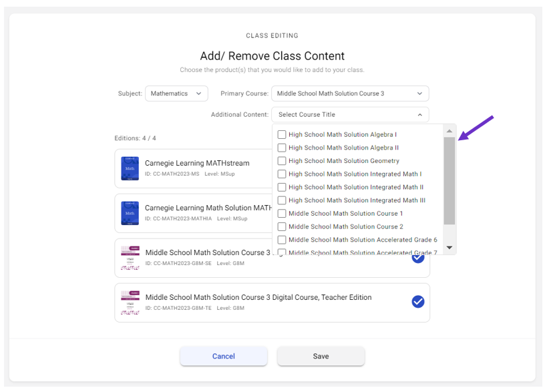Screen dimensions: 547x392
Task: Click the CLASS EDITING label
Action: 272,35
